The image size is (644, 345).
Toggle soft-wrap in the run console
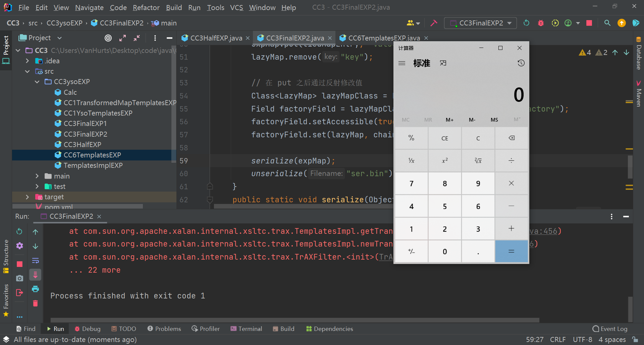35,261
